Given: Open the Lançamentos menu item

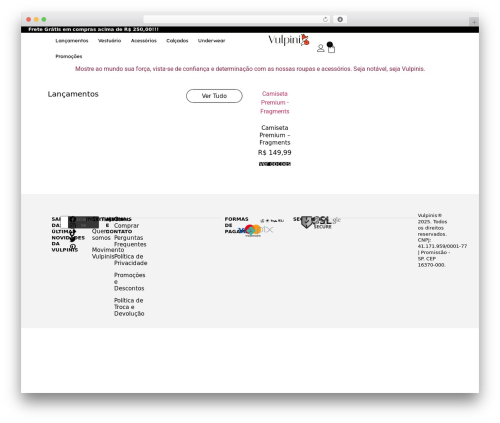Looking at the screenshot, I should click(x=72, y=41).
